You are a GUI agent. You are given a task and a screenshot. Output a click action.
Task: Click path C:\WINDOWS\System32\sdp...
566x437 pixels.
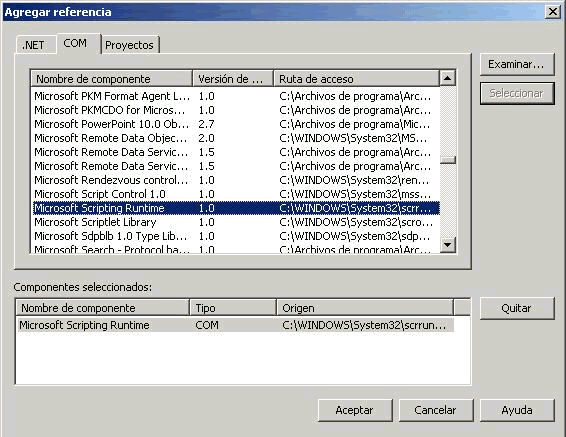click(354, 236)
